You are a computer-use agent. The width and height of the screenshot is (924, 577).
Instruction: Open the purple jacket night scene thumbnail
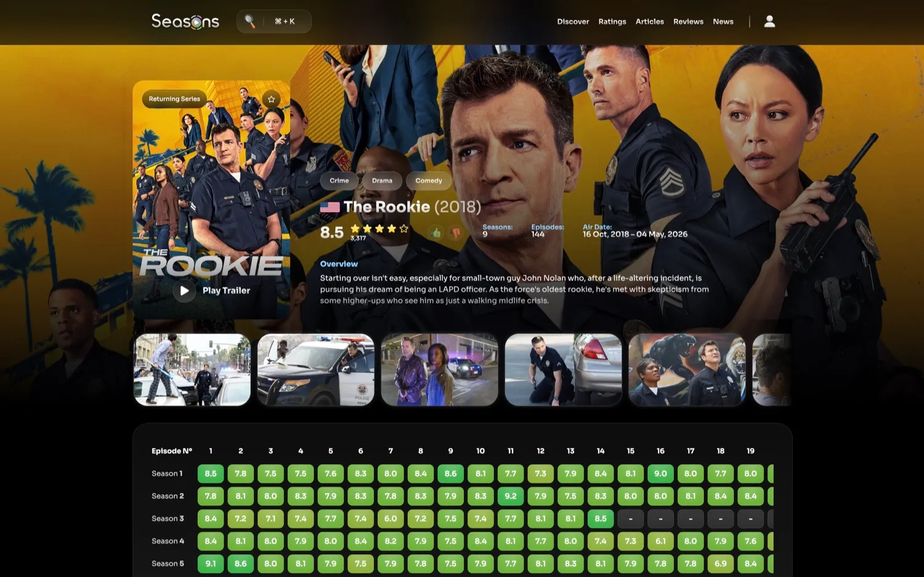(x=440, y=370)
